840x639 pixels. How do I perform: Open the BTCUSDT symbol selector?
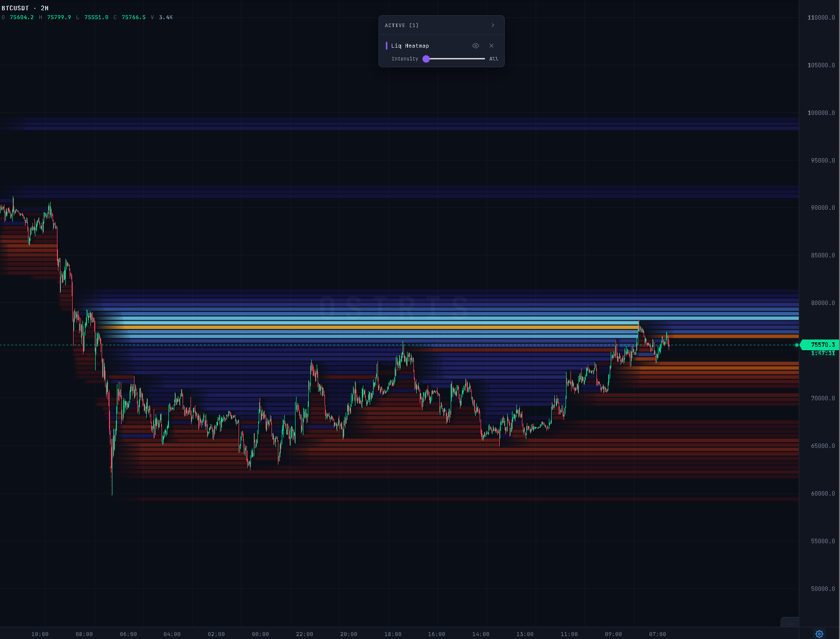[x=15, y=8]
